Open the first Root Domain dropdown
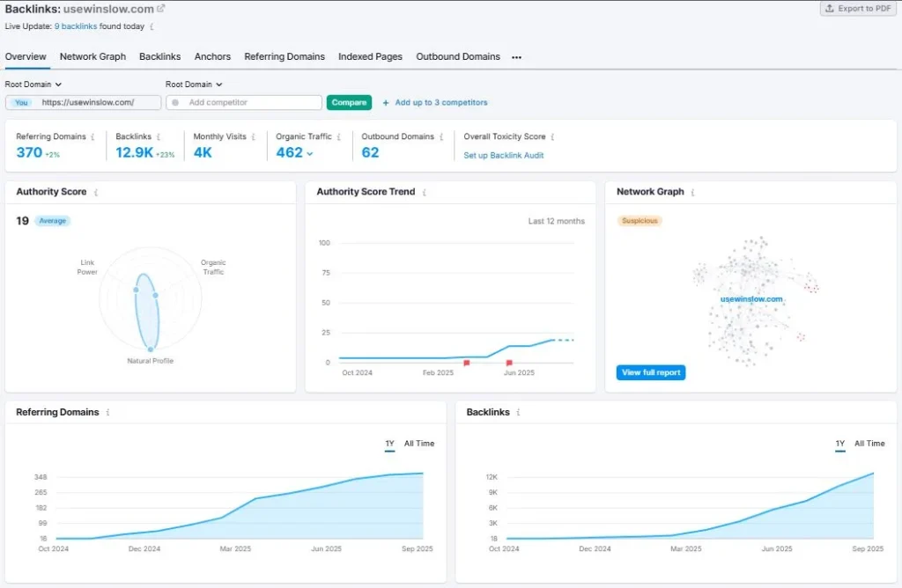 coord(33,85)
